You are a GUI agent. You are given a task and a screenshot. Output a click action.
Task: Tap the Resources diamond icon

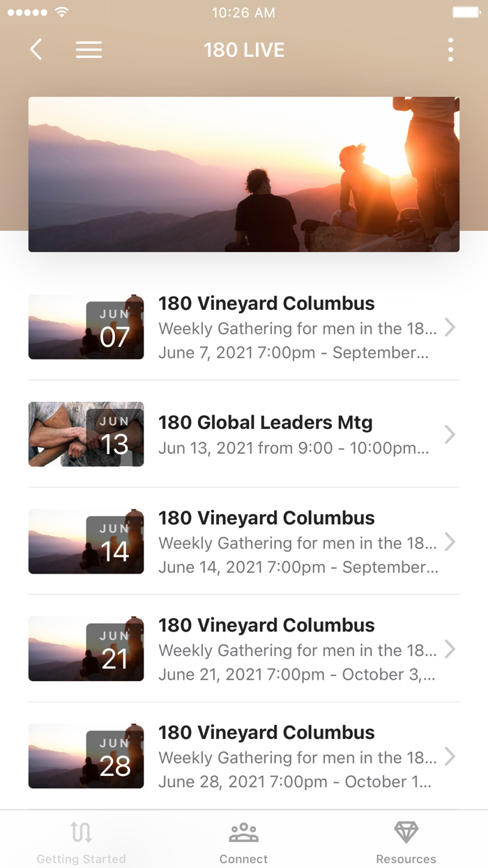(x=406, y=832)
